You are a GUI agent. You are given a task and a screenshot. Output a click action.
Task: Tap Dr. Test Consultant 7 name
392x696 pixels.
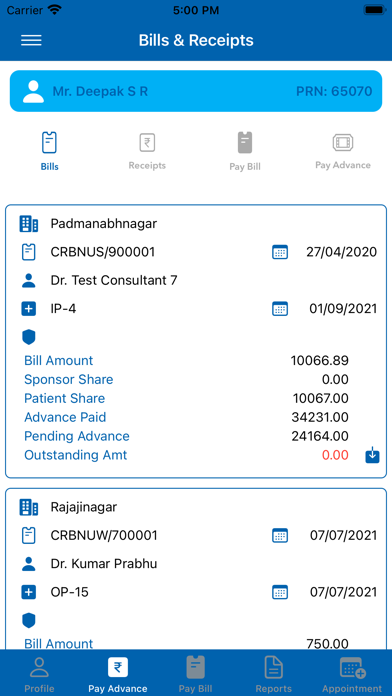(114, 281)
